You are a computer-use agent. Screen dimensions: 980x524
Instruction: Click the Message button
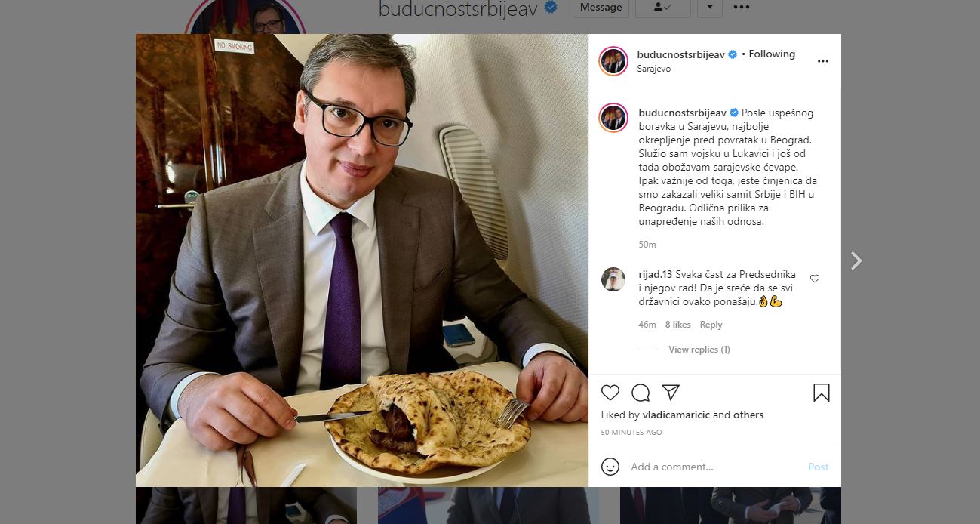click(601, 7)
